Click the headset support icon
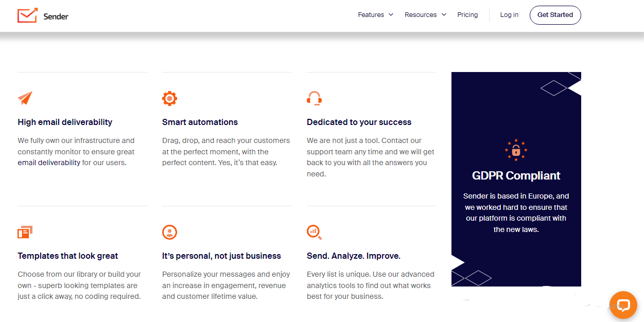This screenshot has height=322, width=644. (315, 98)
